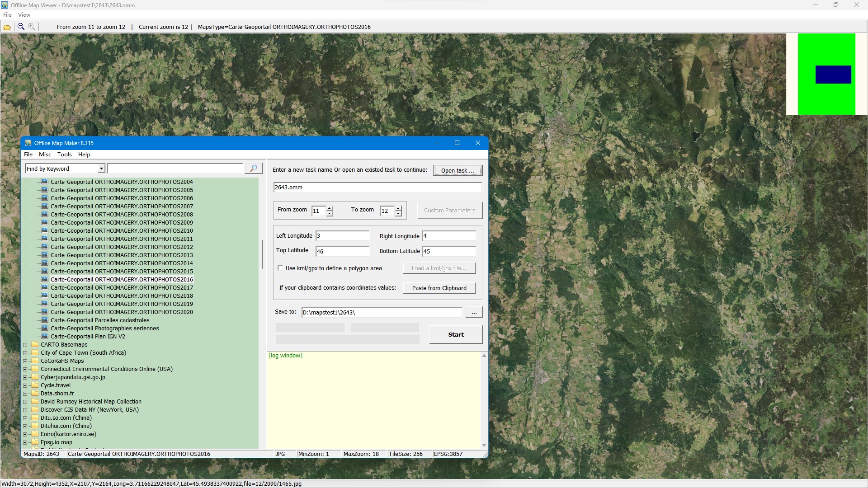Expand the Eniro(kartor.eniro.se) node
868x488 pixels.
click(25, 434)
